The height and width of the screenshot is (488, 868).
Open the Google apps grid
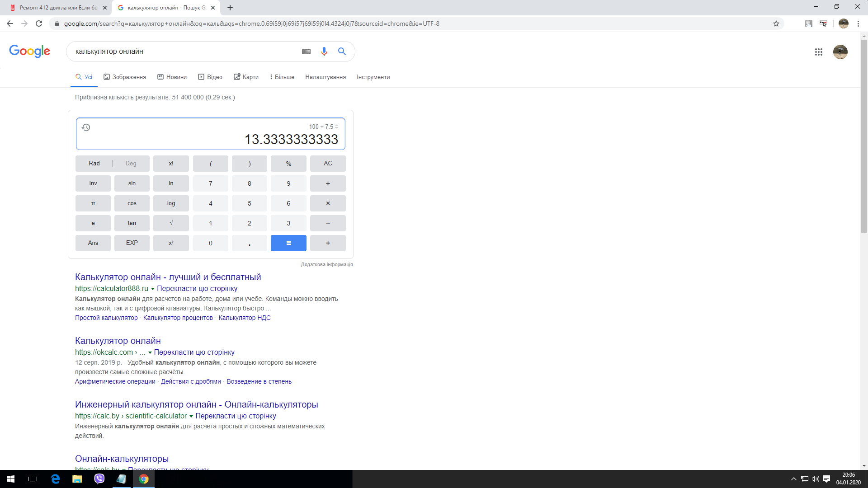818,52
